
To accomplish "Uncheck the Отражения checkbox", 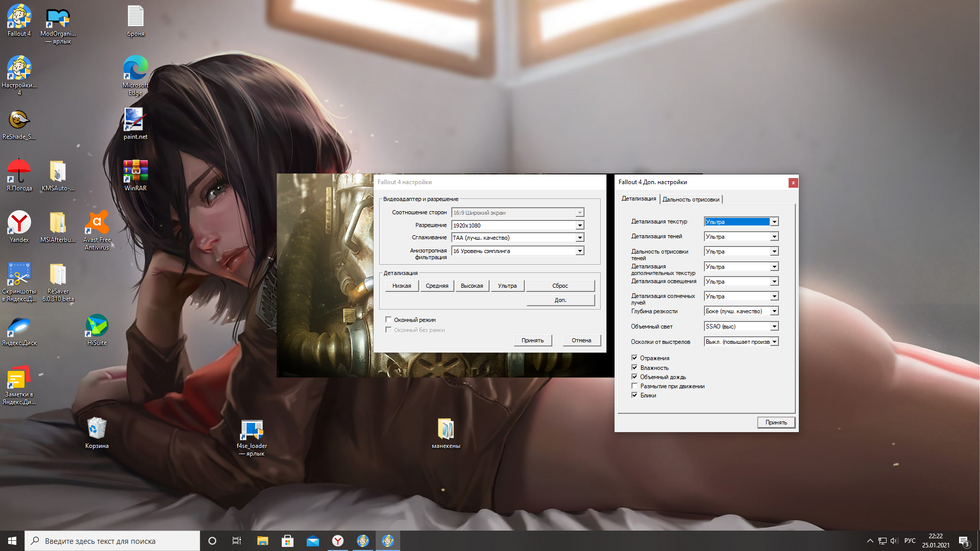I will (x=634, y=358).
